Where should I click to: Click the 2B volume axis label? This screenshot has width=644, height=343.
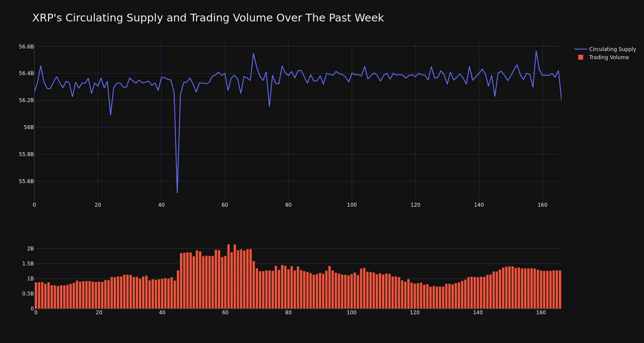click(30, 249)
